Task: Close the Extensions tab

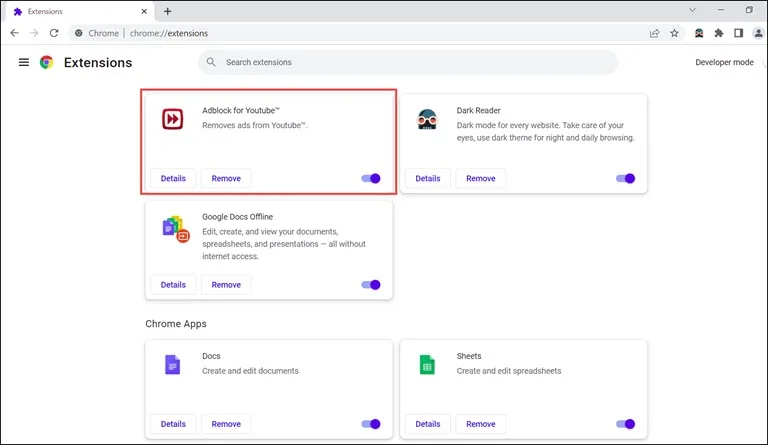Action: (144, 11)
